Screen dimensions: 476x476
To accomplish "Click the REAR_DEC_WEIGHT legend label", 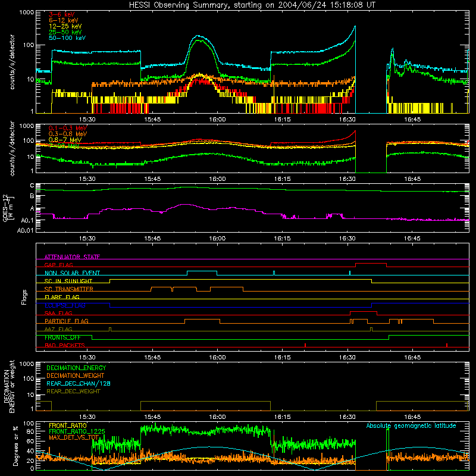I will click(73, 392).
